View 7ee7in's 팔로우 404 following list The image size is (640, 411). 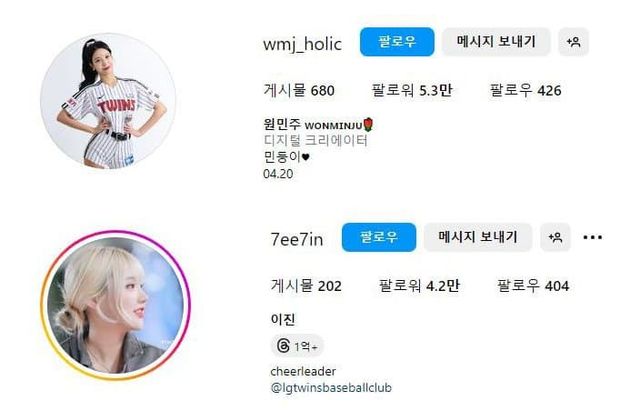pos(533,286)
